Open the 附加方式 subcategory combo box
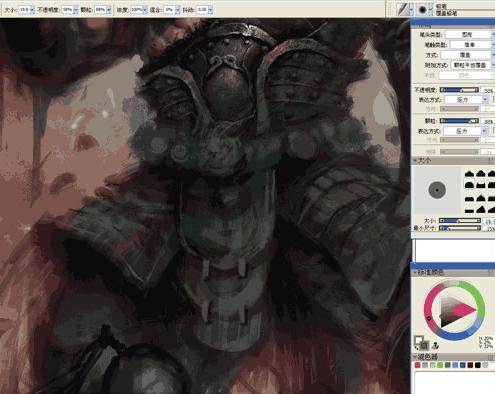The width and height of the screenshot is (495, 394). [472, 65]
